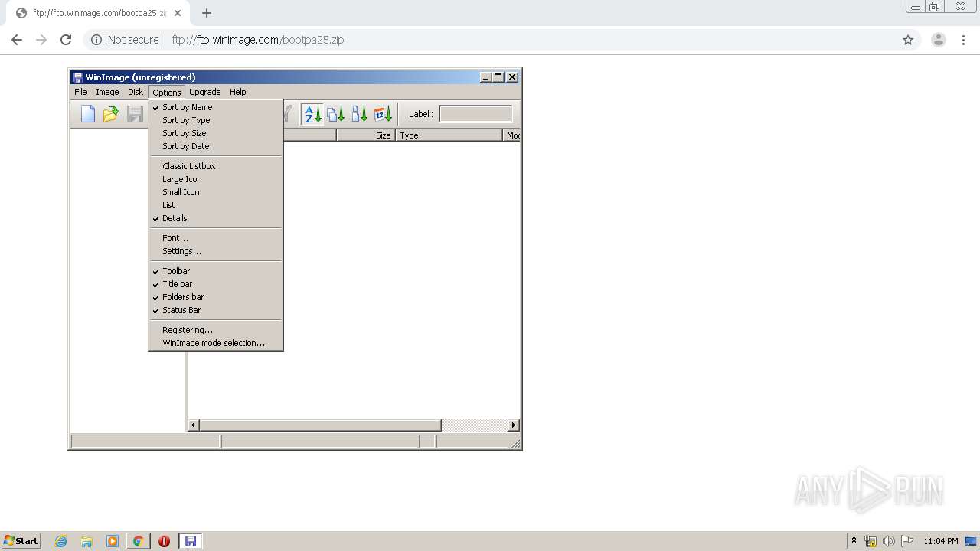Reload the page in Chrome
980x551 pixels.
(66, 40)
